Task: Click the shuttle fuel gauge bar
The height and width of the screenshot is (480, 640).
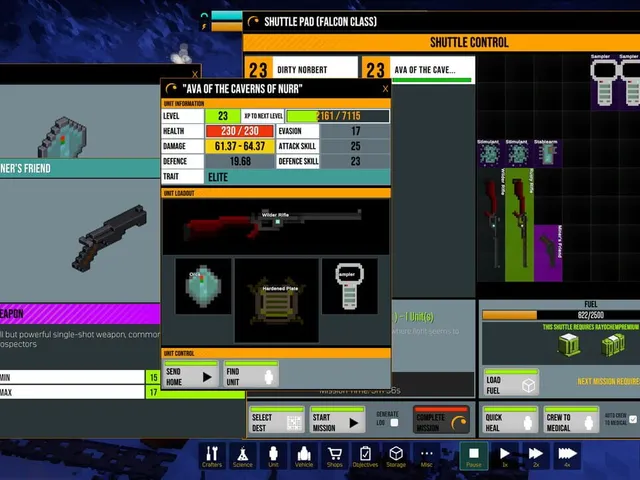Action: (x=561, y=315)
